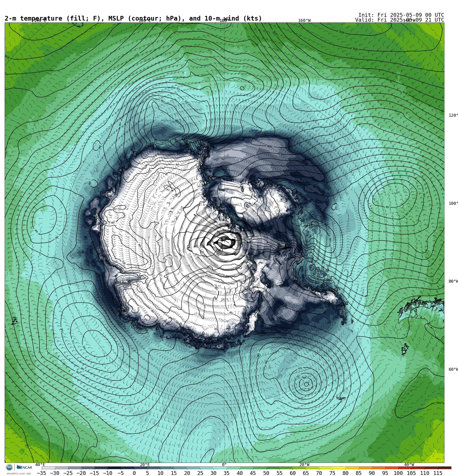Screen dimensions: 458x476
Task: Click the map title '2-m temperature (fill; F), MSLP...'
Action: tap(133, 18)
